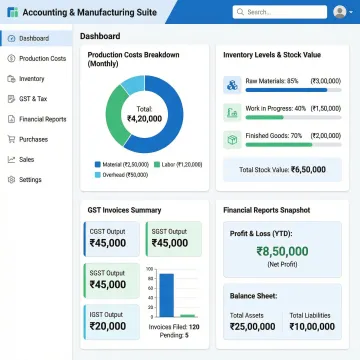Click the small green pending invoices bar
The width and height of the screenshot is (360, 360).
tap(187, 316)
